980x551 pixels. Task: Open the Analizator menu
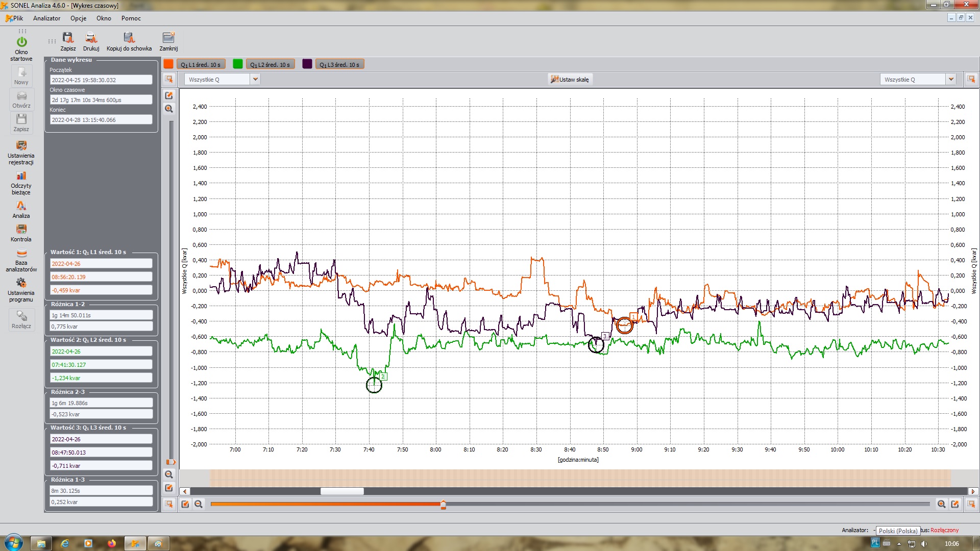(46, 18)
